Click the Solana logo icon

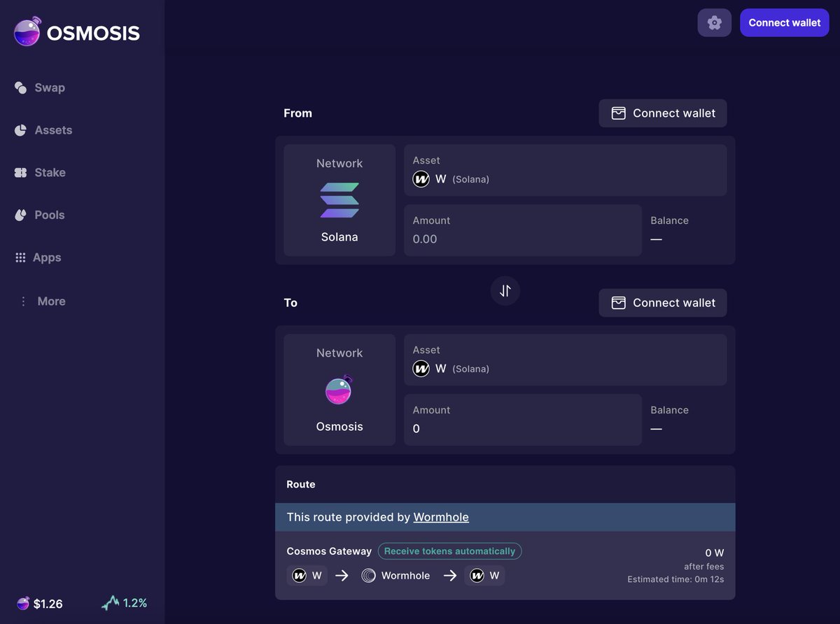click(339, 200)
